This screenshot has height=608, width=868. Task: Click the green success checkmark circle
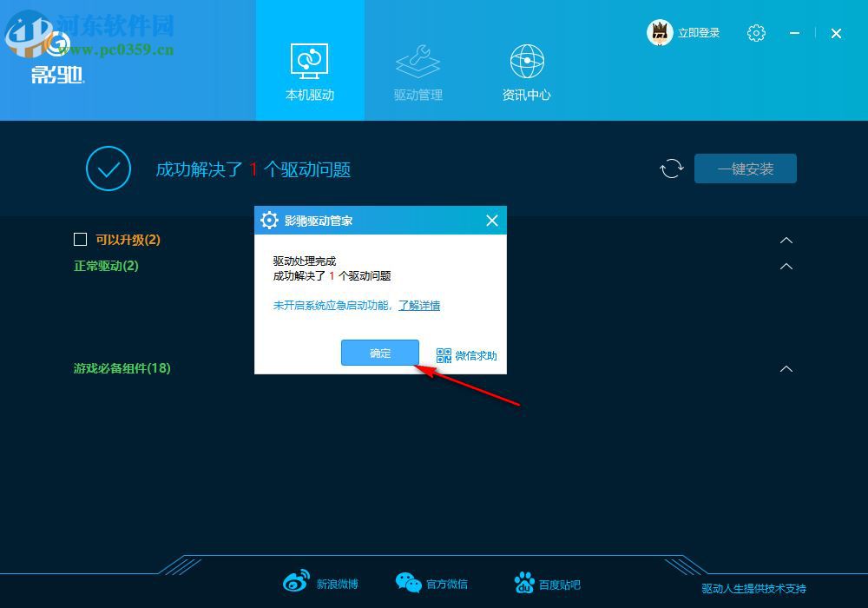pyautogui.click(x=108, y=169)
